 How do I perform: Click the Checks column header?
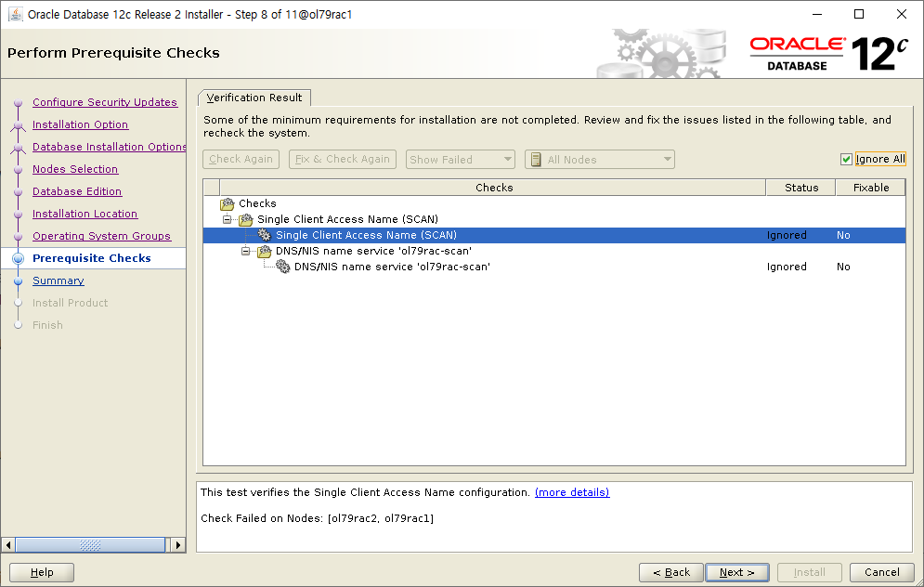click(x=493, y=188)
